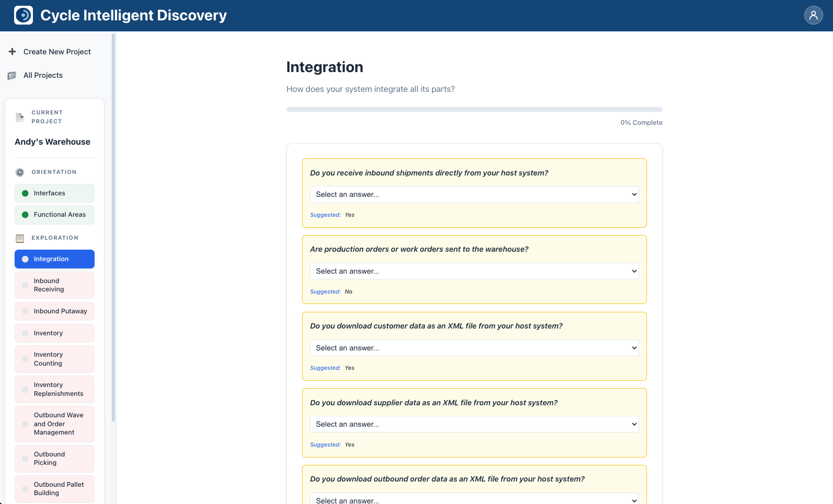This screenshot has width=833, height=504.
Task: Open answer dropdown for inbound shipments question
Action: (x=475, y=194)
